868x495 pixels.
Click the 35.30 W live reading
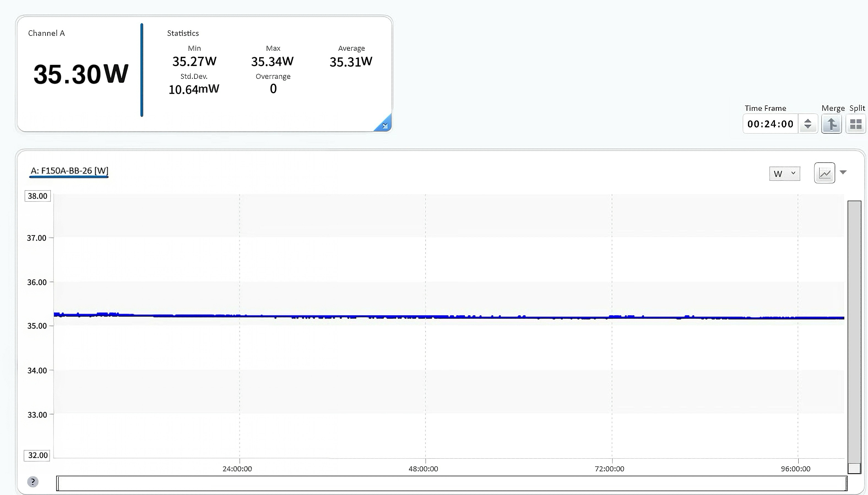(81, 74)
